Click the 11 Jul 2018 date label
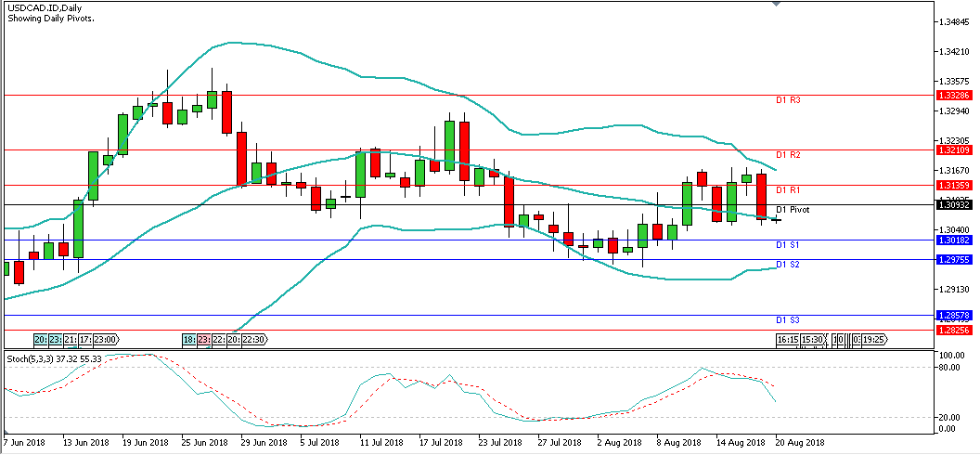The height and width of the screenshot is (455, 980). pos(380,443)
